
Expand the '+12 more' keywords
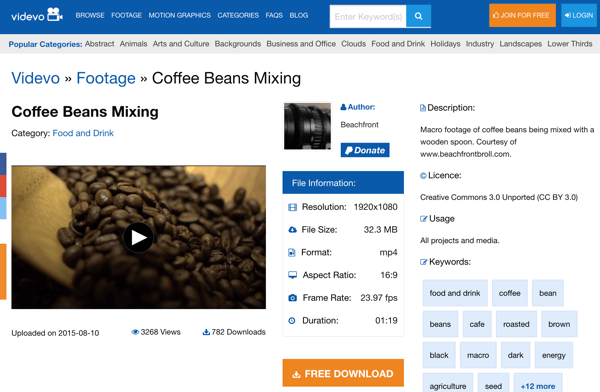pyautogui.click(x=538, y=383)
